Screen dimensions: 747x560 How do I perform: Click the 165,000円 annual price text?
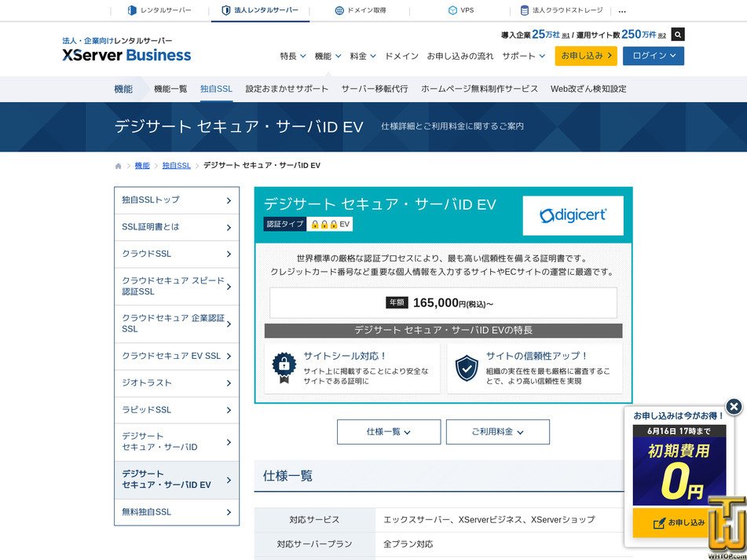pos(452,303)
